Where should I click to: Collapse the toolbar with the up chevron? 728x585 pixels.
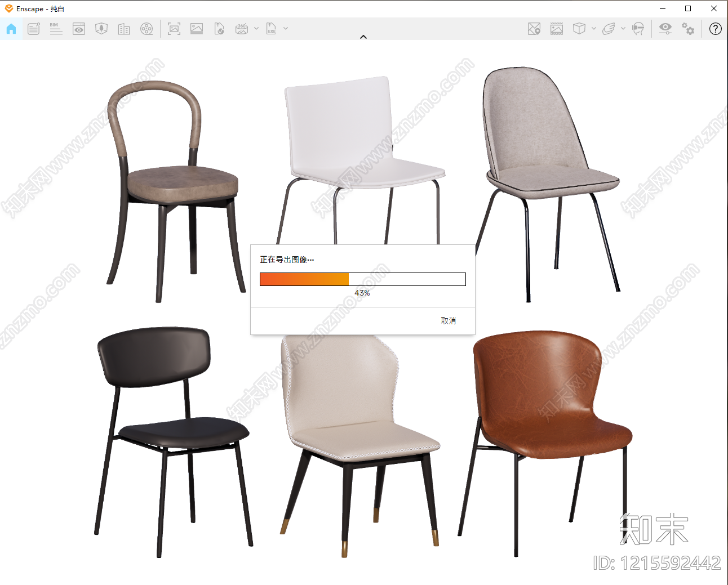[363, 37]
